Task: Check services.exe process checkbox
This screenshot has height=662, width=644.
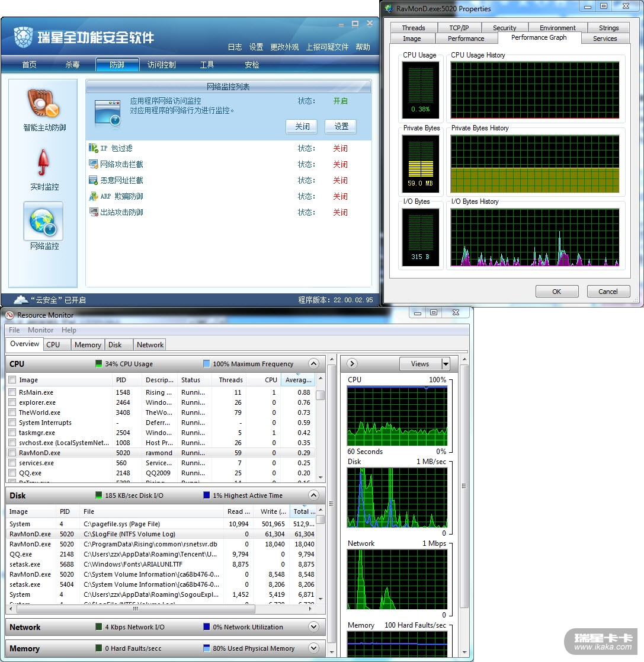Action: 12,463
